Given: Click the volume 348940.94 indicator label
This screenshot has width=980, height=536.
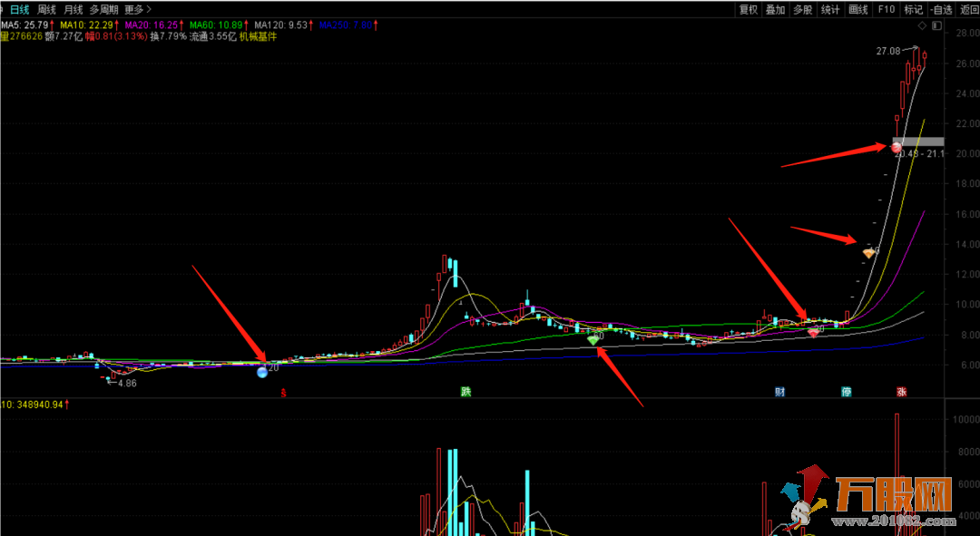Looking at the screenshot, I should tap(34, 404).
